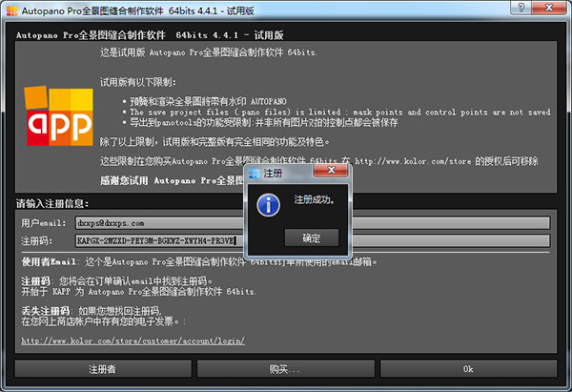
Task: Click the '丢失注册码' label text
Action: (x=45, y=311)
